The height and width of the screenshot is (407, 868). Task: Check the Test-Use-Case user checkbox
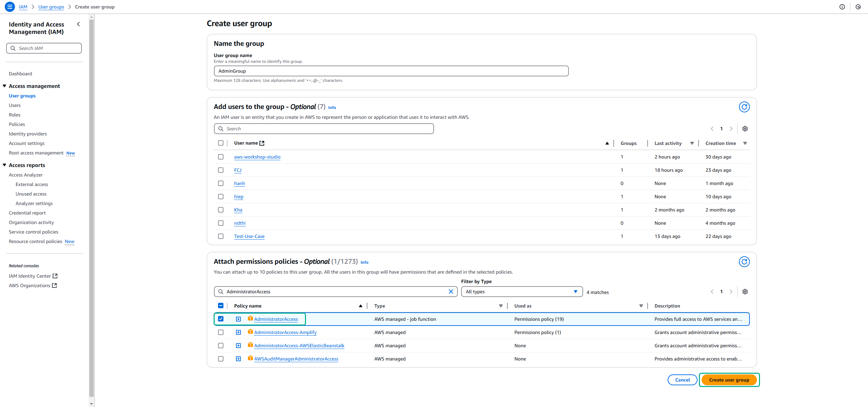coord(221,236)
